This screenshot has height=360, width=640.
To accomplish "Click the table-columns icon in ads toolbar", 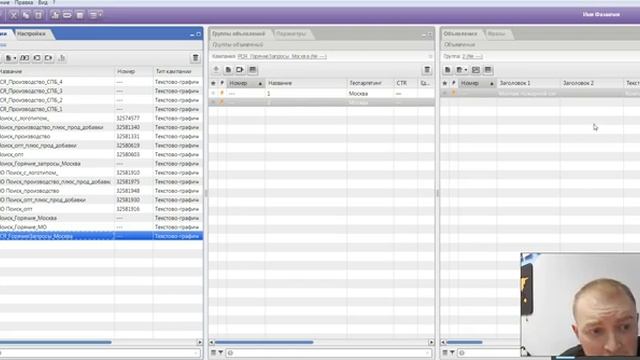I will tap(488, 70).
